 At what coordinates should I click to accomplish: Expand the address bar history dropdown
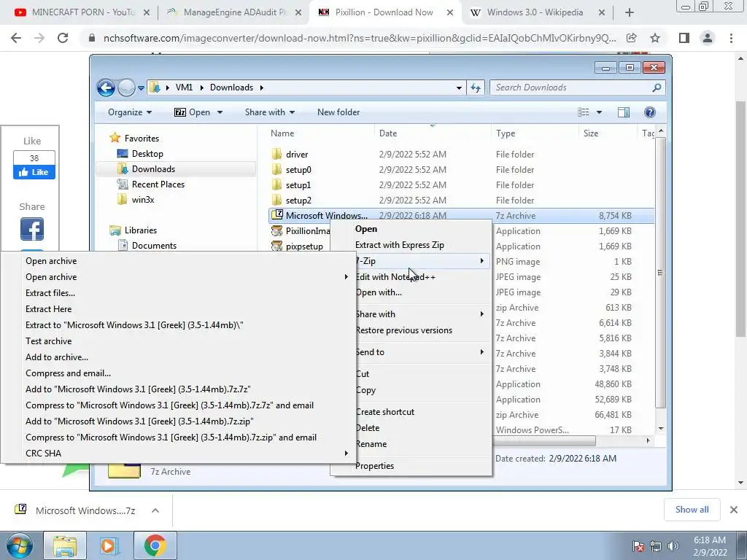459,87
